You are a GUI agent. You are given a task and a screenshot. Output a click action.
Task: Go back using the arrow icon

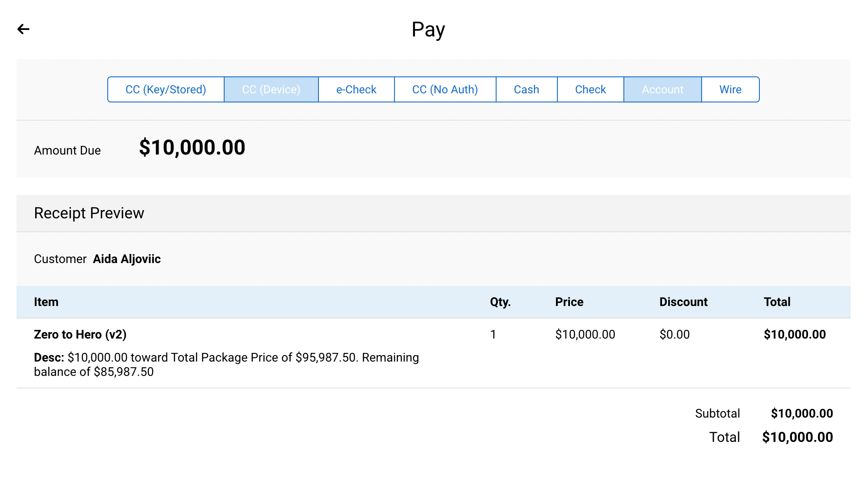pyautogui.click(x=23, y=29)
